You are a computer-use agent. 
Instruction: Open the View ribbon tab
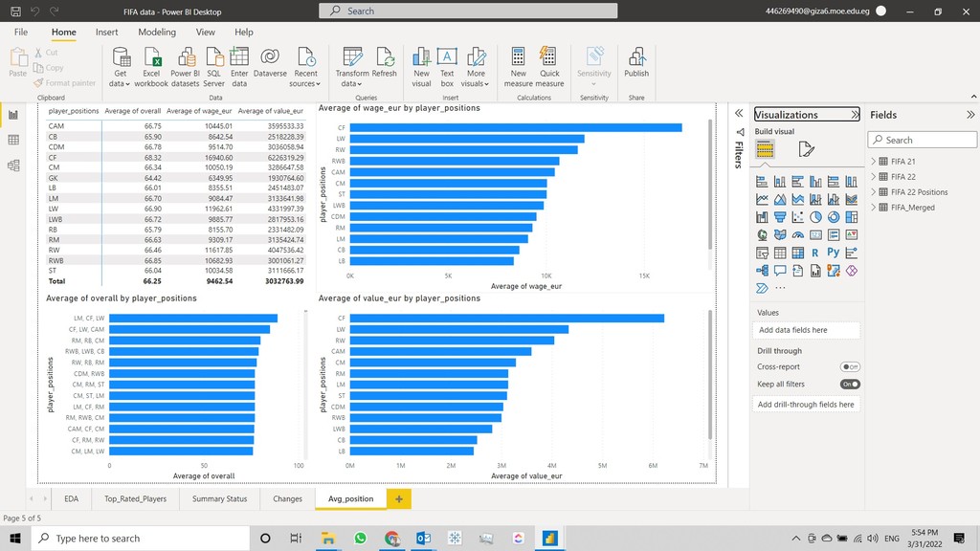pyautogui.click(x=205, y=32)
